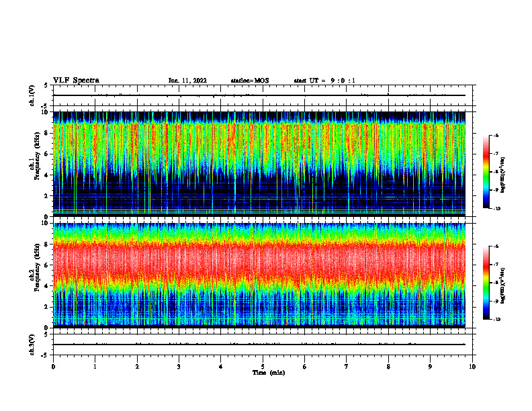Click the ch.1 colorbar "-8" tick value
This screenshot has height=411, width=532.
pos(496,172)
